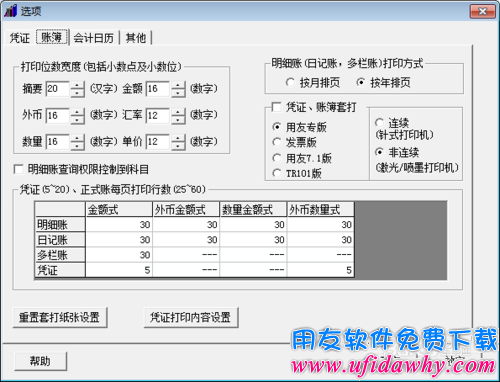Click the 明细账 row header
500x382 pixels.
pyautogui.click(x=60, y=225)
